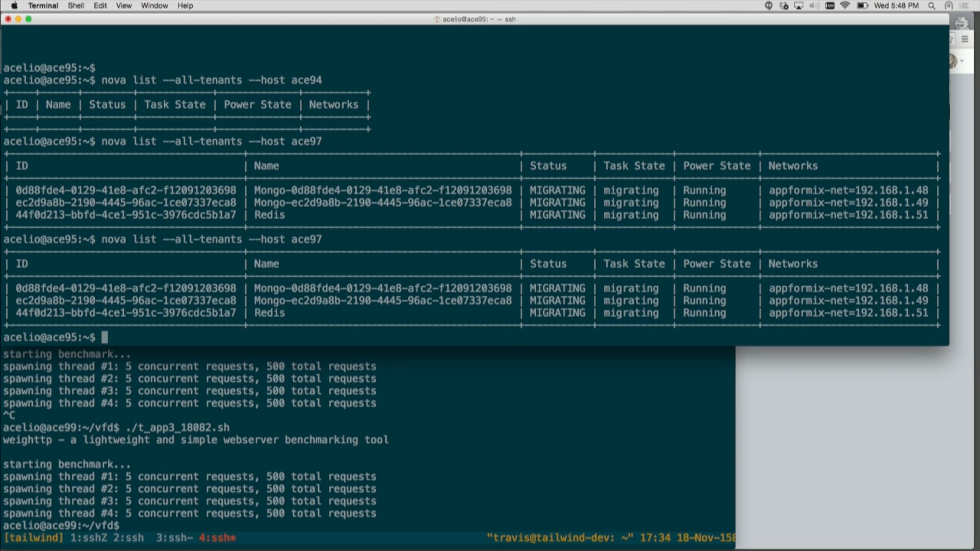Click first Mongo-0d88fde4 name in upper table
980x551 pixels.
tap(383, 190)
